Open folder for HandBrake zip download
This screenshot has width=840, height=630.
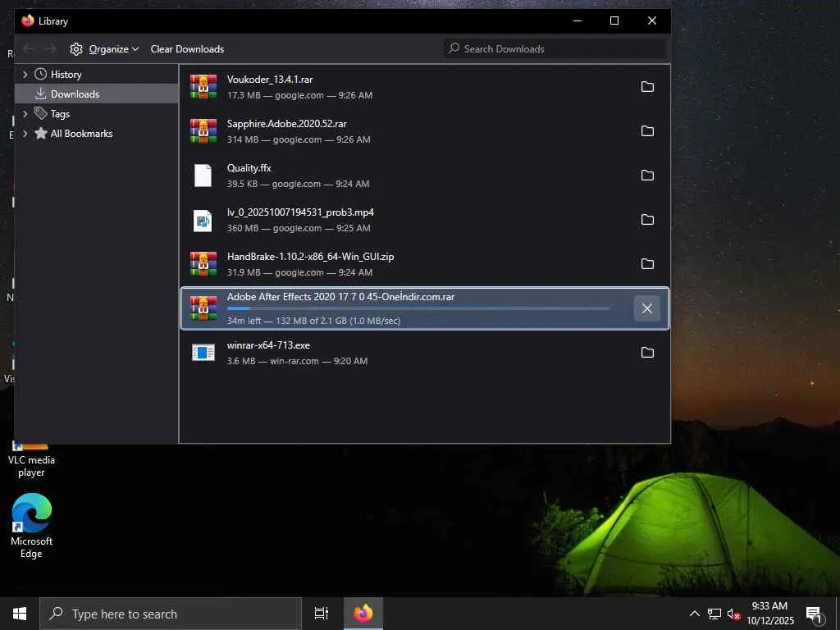647,264
